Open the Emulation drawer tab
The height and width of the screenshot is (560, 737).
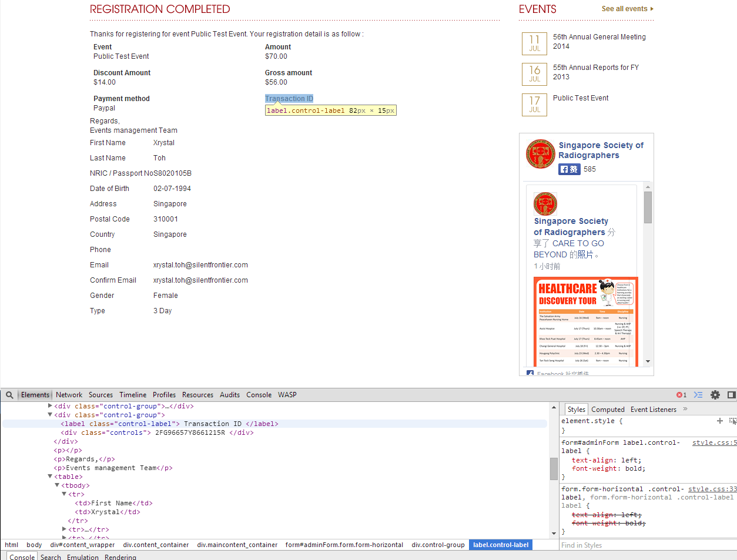click(x=82, y=556)
